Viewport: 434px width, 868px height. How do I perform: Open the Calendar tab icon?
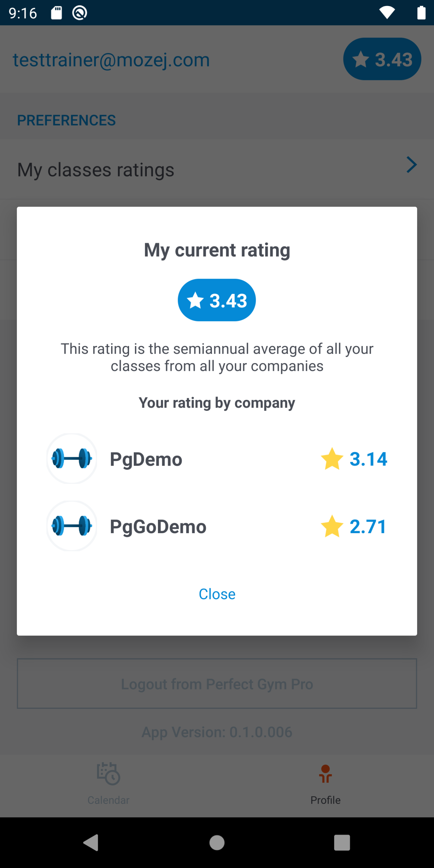(x=109, y=774)
